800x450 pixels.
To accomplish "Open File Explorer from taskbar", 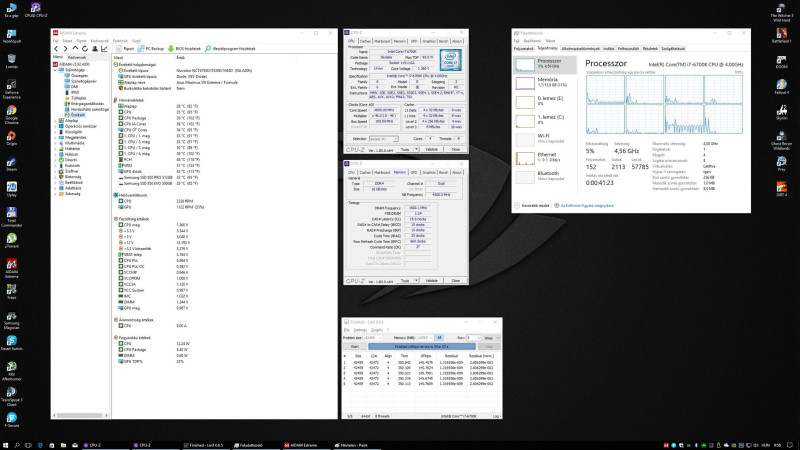I will click(63, 445).
